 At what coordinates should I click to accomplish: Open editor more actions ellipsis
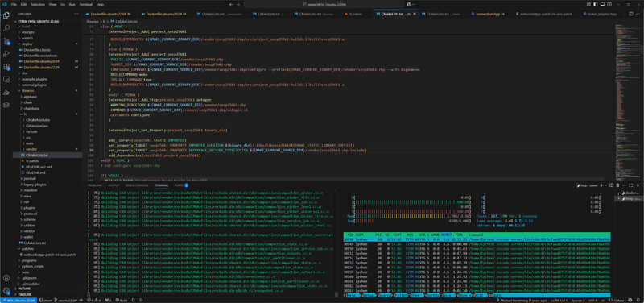point(638,14)
